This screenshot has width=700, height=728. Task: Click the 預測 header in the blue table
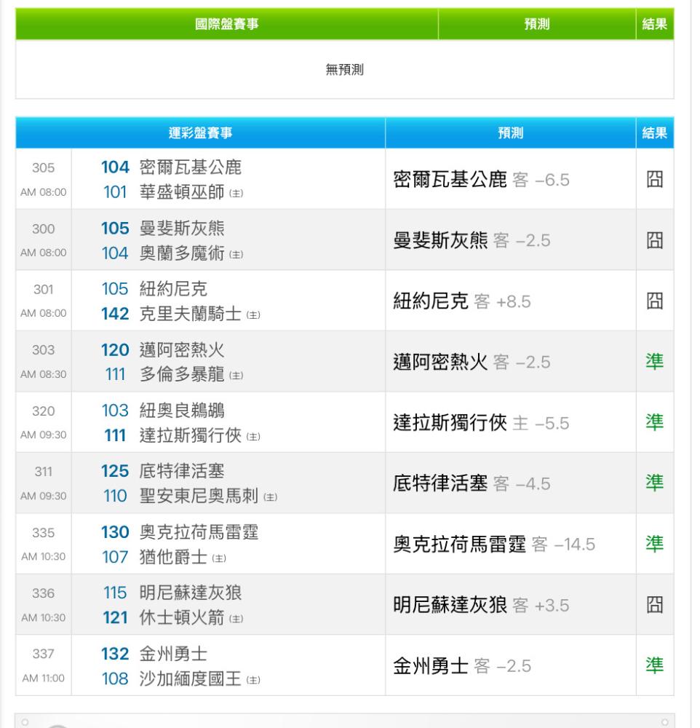[x=511, y=133]
